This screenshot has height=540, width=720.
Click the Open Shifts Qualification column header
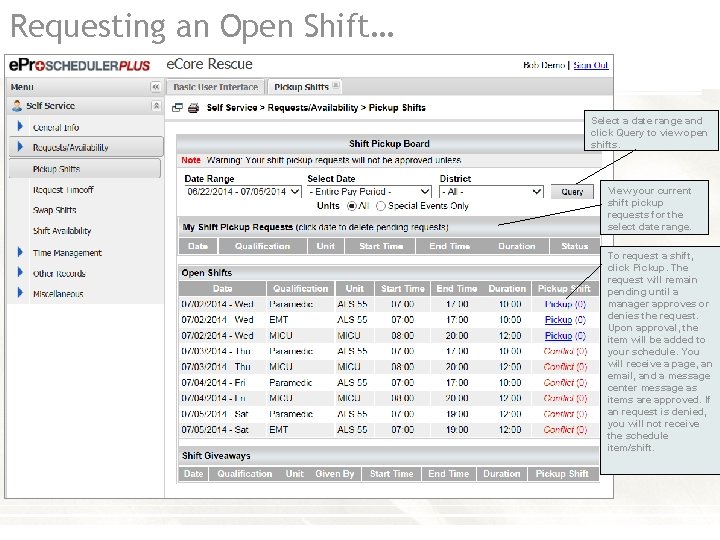tap(300, 289)
